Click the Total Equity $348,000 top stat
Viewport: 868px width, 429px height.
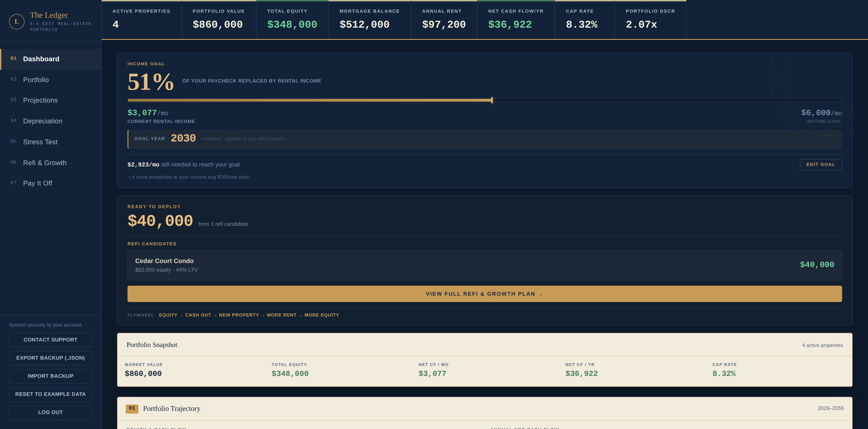click(292, 20)
